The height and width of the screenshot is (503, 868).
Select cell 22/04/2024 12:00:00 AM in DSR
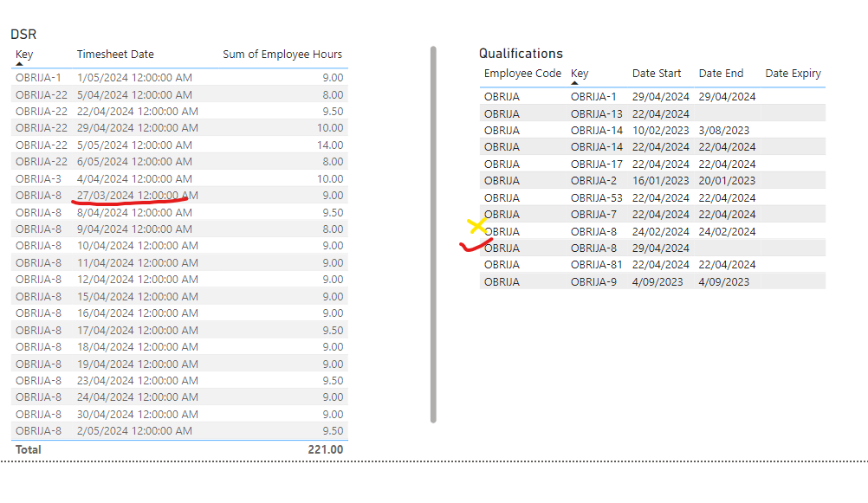[137, 111]
